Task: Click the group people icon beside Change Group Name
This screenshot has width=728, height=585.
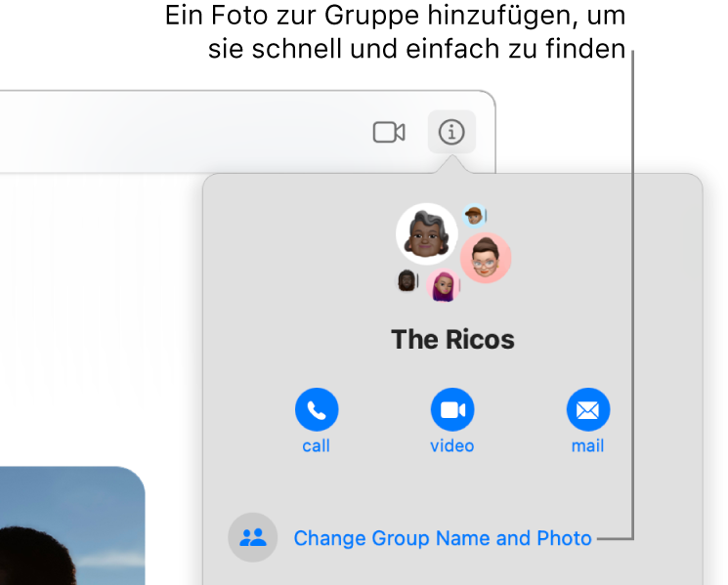Action: click(x=252, y=537)
